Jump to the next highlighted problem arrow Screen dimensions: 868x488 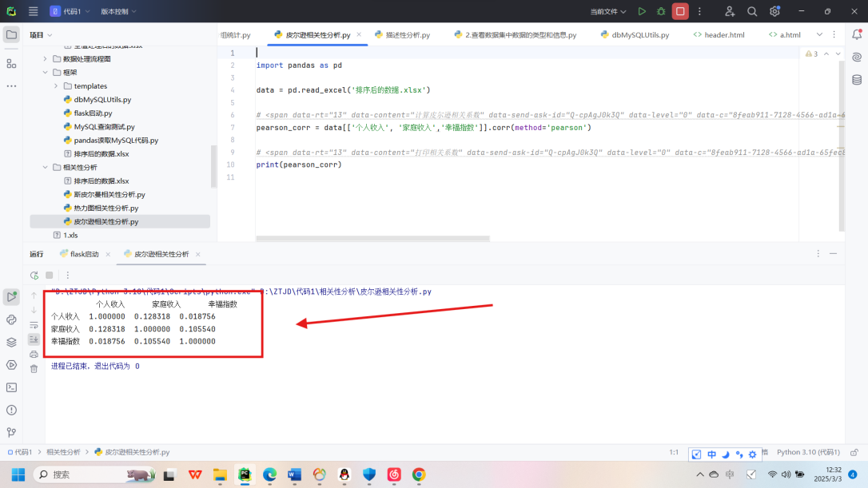coord(838,54)
